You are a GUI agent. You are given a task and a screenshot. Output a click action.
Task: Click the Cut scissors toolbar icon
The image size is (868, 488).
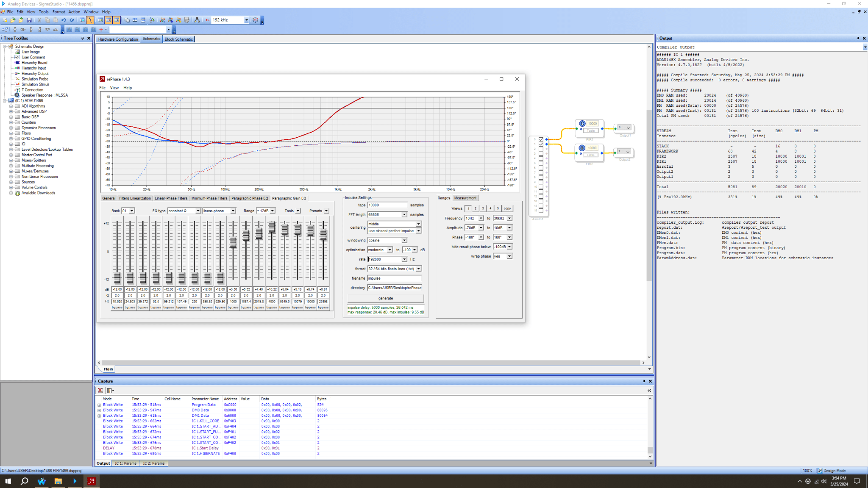pyautogui.click(x=39, y=20)
